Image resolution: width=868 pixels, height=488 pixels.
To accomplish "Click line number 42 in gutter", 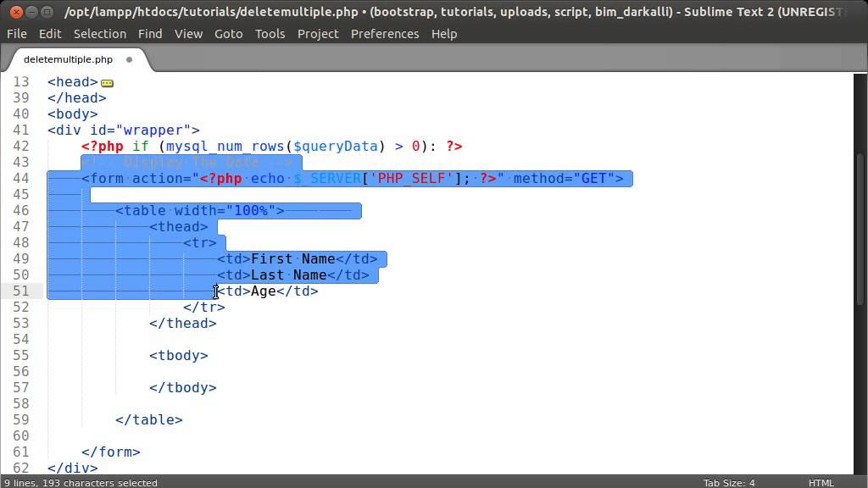I will pyautogui.click(x=21, y=146).
